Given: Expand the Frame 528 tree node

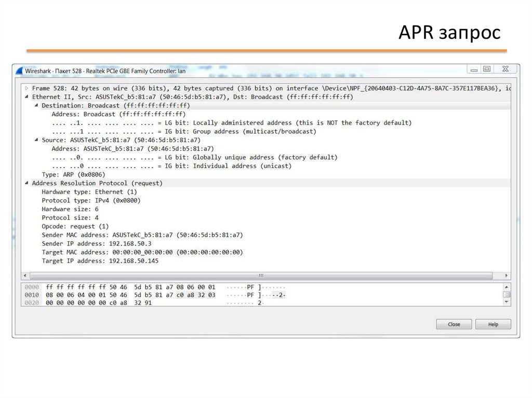Looking at the screenshot, I should click(x=27, y=89).
